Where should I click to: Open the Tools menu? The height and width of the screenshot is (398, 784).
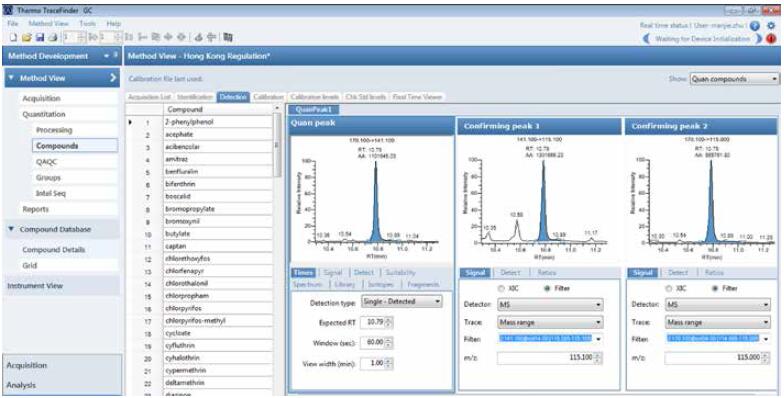pyautogui.click(x=88, y=24)
